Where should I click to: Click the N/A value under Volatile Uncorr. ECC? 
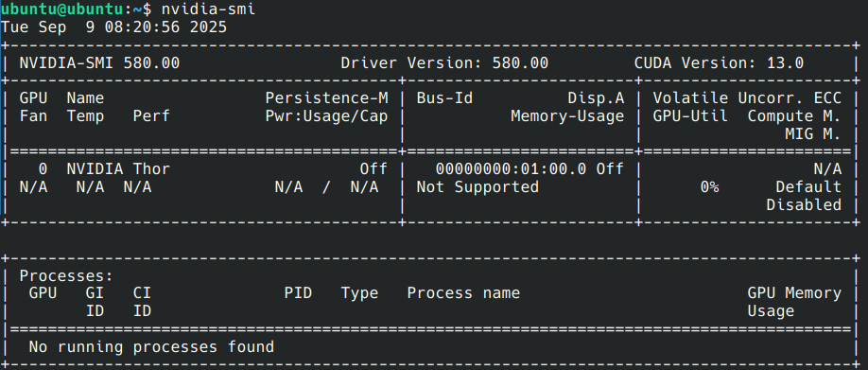point(827,169)
